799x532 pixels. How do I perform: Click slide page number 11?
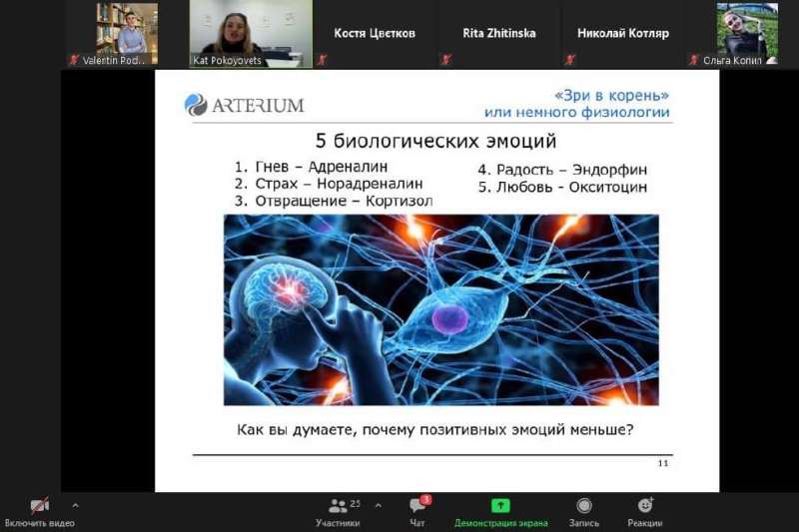click(x=663, y=463)
